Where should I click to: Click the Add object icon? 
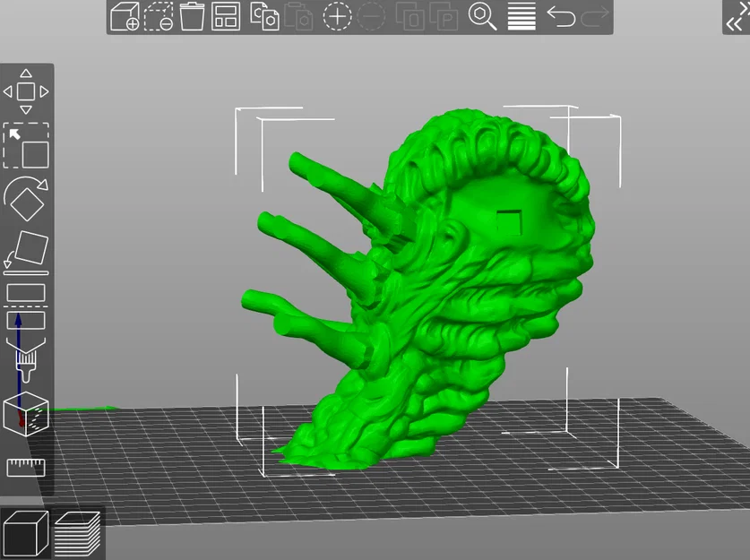pyautogui.click(x=125, y=17)
